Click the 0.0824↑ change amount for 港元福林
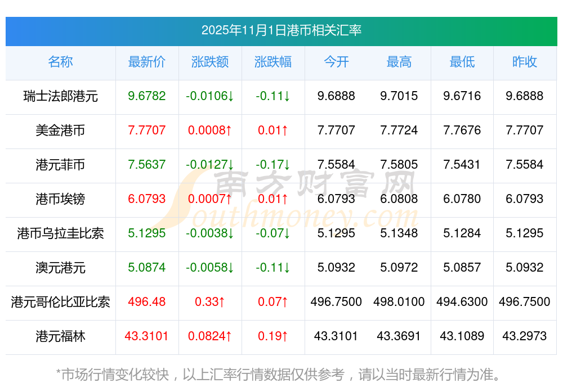The image size is (563, 392). 210,336
